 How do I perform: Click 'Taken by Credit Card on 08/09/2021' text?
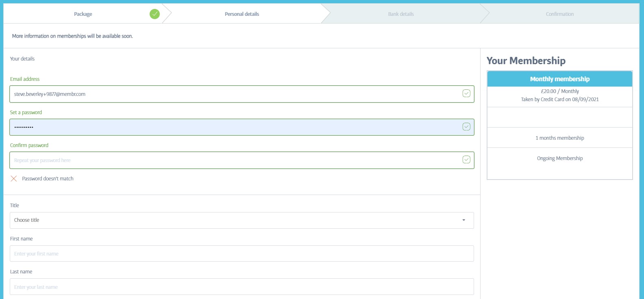click(560, 100)
